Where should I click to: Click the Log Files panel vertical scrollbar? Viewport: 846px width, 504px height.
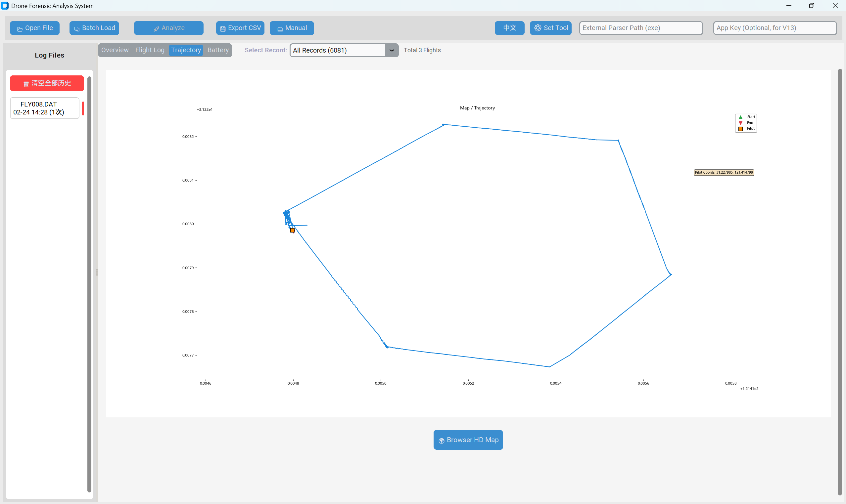89,284
